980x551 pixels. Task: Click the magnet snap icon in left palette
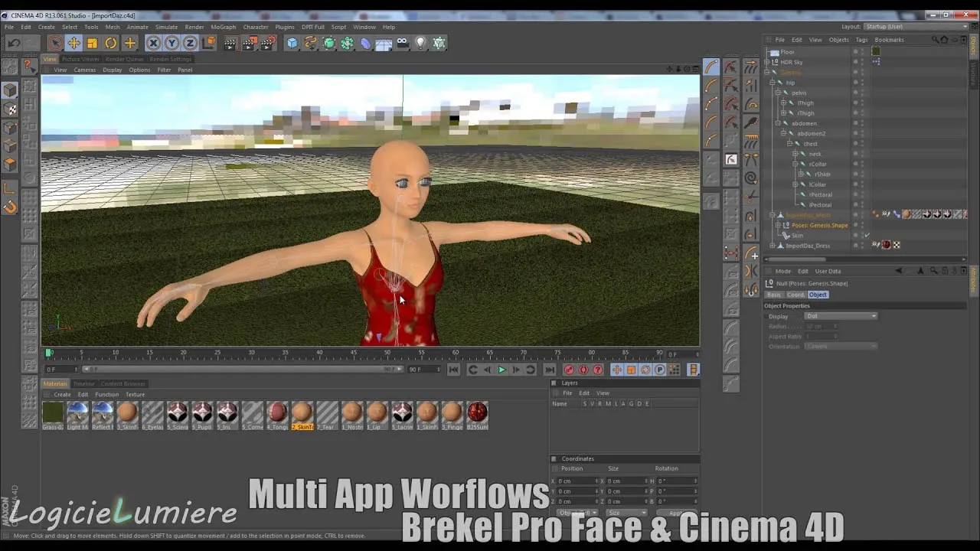click(10, 207)
